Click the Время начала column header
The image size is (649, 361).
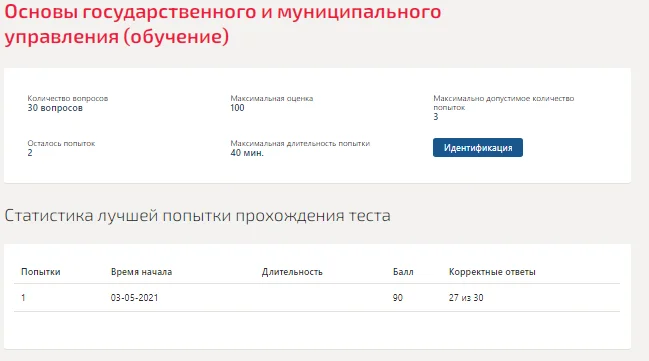[x=141, y=272]
